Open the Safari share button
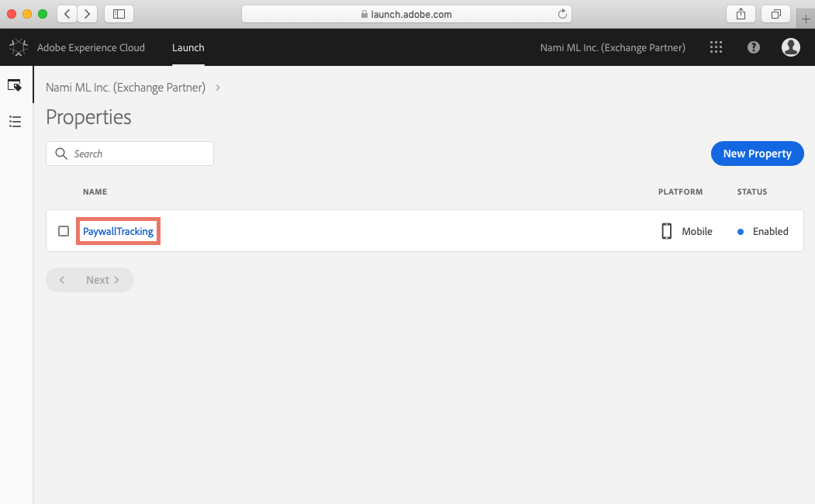 (x=741, y=14)
